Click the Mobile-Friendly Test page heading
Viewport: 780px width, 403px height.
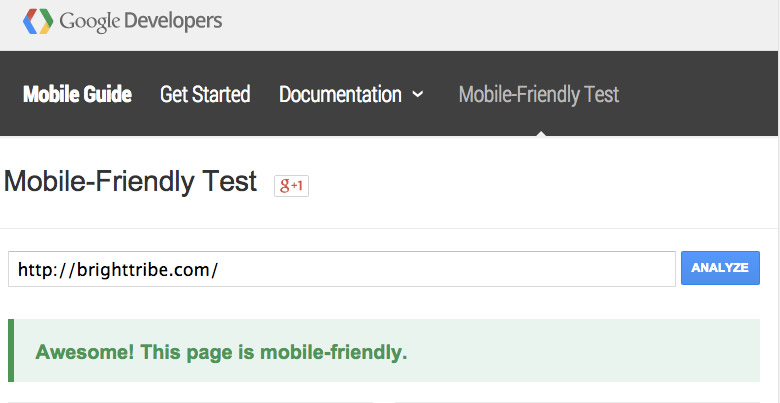(x=130, y=182)
